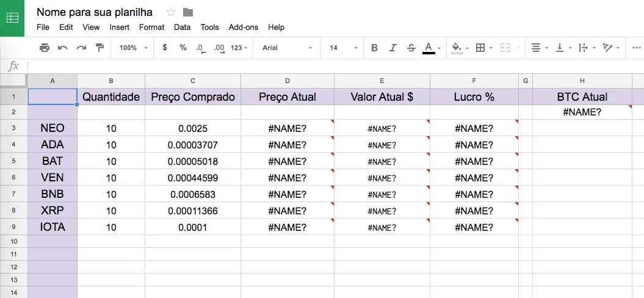Click into the formula bar
Viewport: 644px width, 298px height.
coord(335,66)
